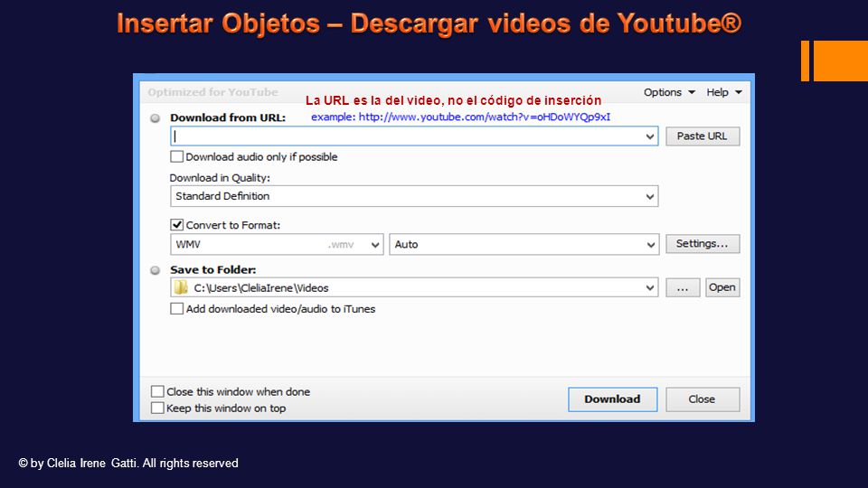Click the red note about the video URL
The image size is (868, 488).
coord(453,100)
